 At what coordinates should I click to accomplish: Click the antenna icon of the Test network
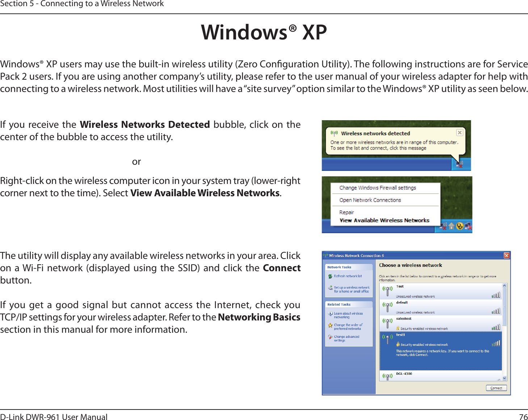pos(387,291)
